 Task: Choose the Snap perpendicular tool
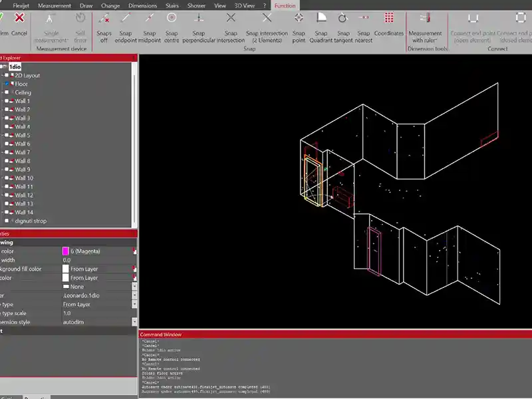[198, 19]
